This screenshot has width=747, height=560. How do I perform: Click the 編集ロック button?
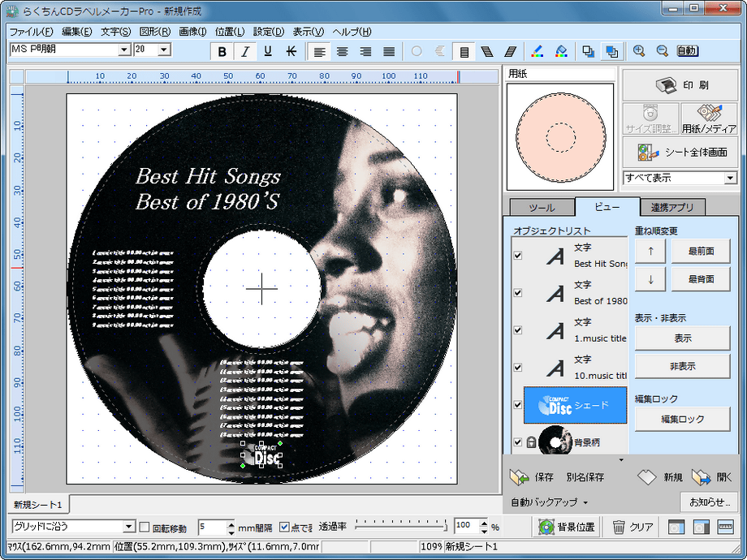682,420
